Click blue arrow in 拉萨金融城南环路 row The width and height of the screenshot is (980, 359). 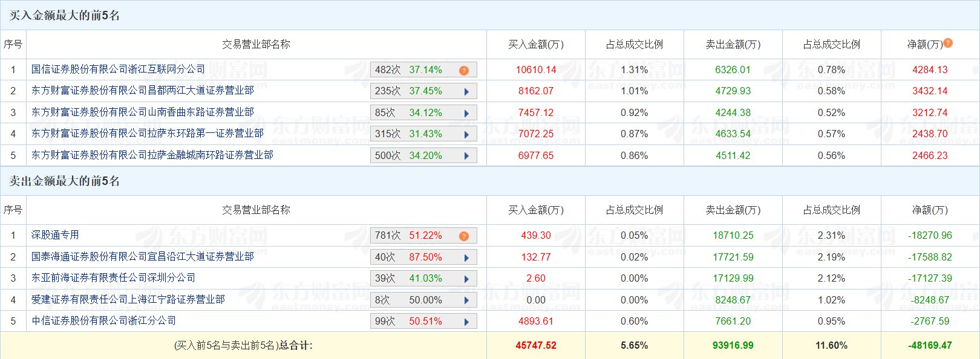(466, 156)
